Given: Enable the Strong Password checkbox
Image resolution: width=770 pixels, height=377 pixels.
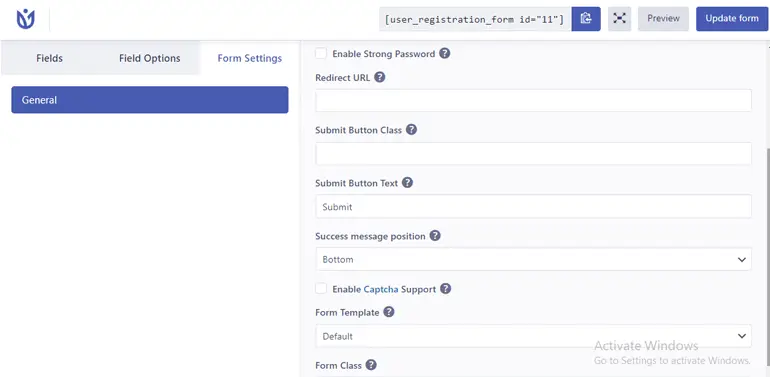Looking at the screenshot, I should 321,54.
